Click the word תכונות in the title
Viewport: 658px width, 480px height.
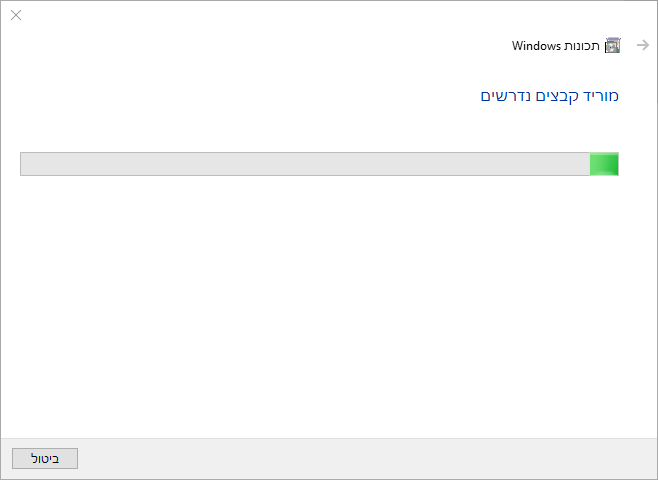pyautogui.click(x=582, y=45)
